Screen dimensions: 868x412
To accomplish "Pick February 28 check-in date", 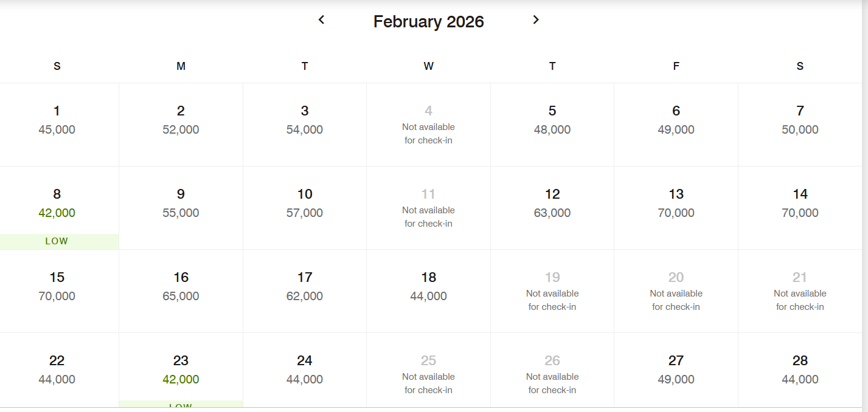I will click(x=800, y=369).
